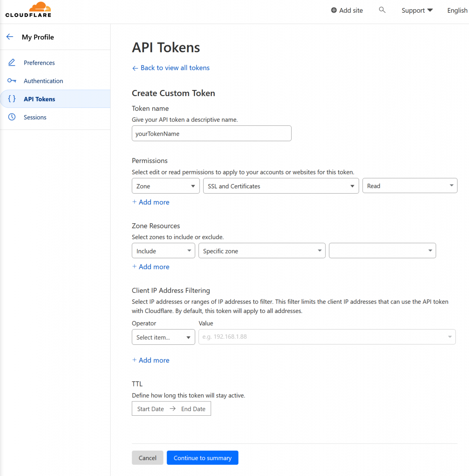The height and width of the screenshot is (476, 469).
Task: Click the Sessions clock icon
Action: 12,117
